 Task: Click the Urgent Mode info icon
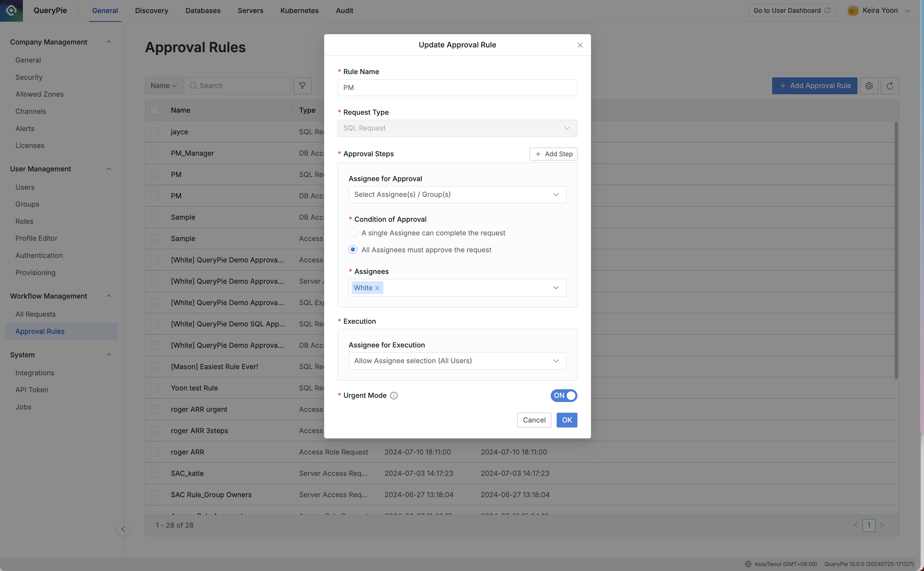pos(394,395)
